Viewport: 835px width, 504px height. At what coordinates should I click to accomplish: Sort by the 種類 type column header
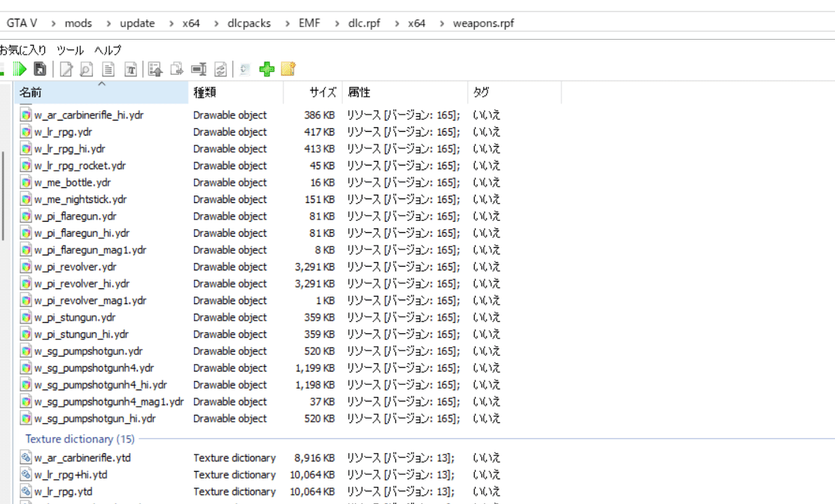[235, 92]
